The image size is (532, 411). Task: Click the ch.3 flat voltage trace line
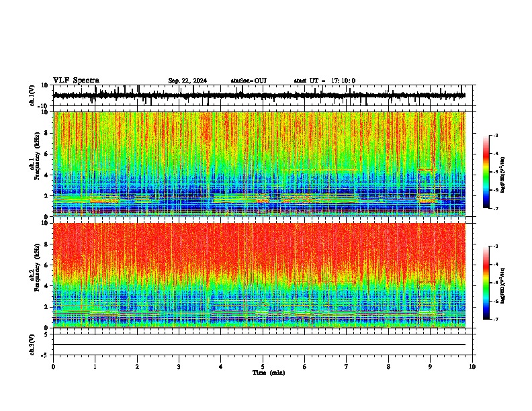point(259,345)
